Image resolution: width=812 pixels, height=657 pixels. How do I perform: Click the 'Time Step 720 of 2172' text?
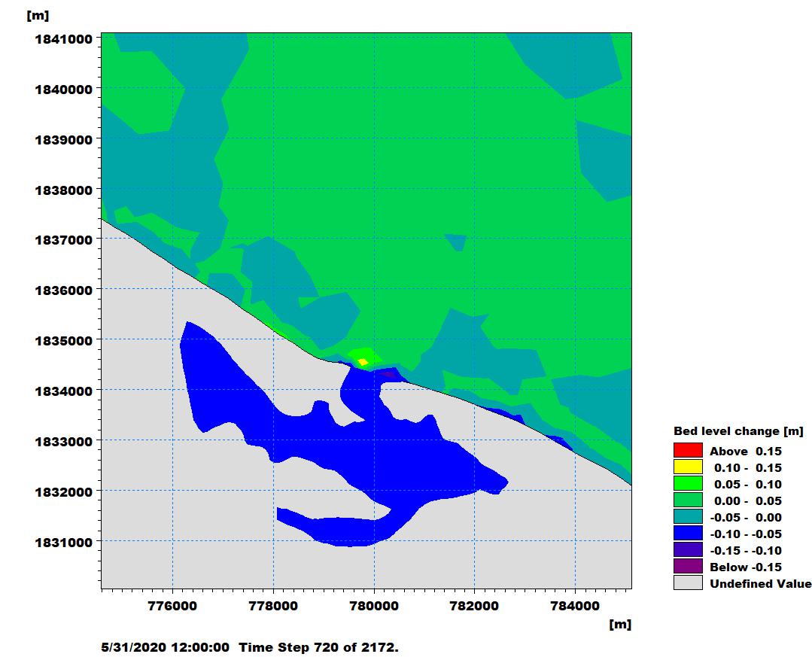(x=318, y=647)
